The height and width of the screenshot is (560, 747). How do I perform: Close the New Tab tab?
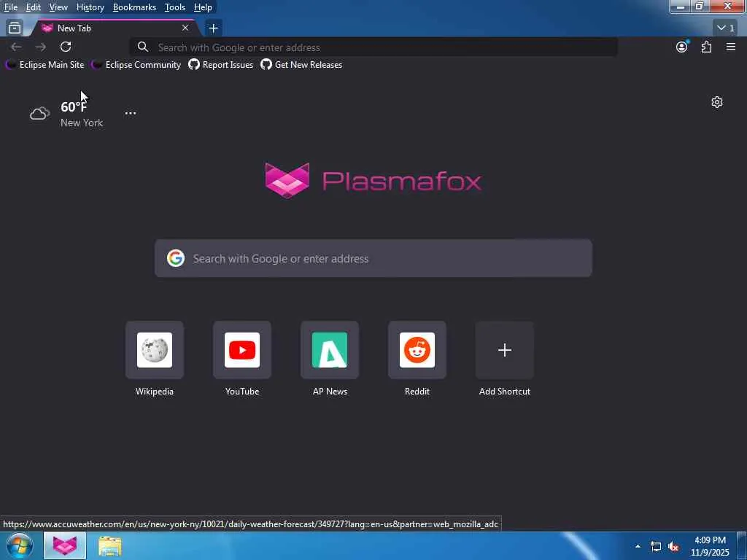tap(185, 28)
